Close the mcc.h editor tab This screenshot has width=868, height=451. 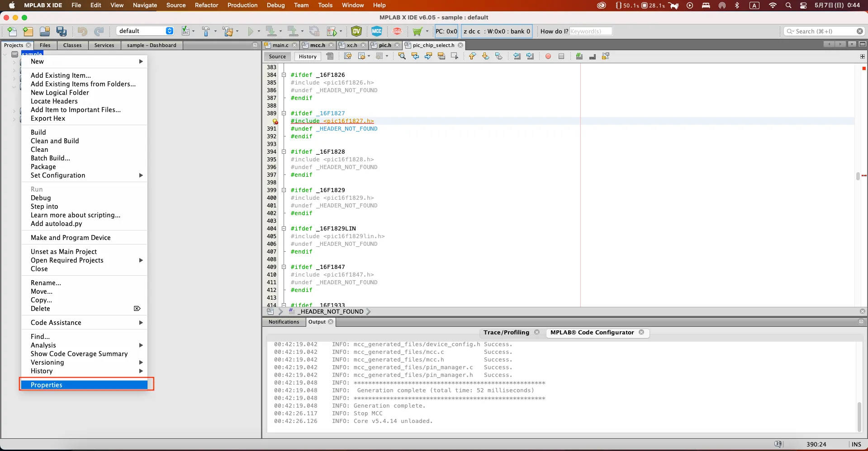[331, 45]
